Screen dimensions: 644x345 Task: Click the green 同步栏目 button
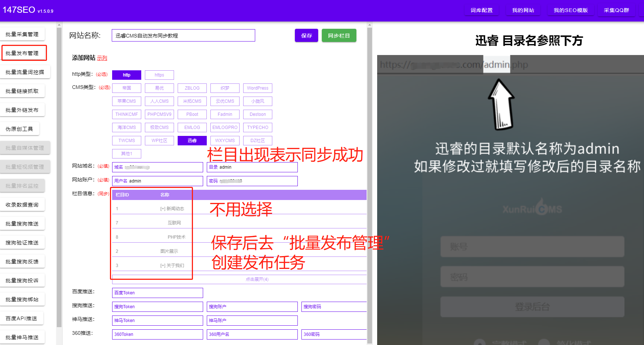coord(339,36)
